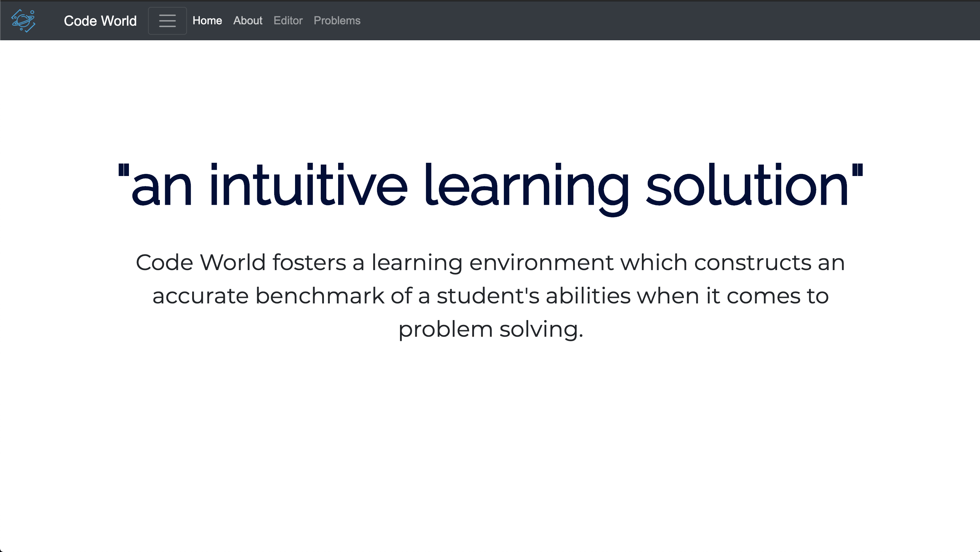Click the word "constructs" in the description

tap(752, 262)
